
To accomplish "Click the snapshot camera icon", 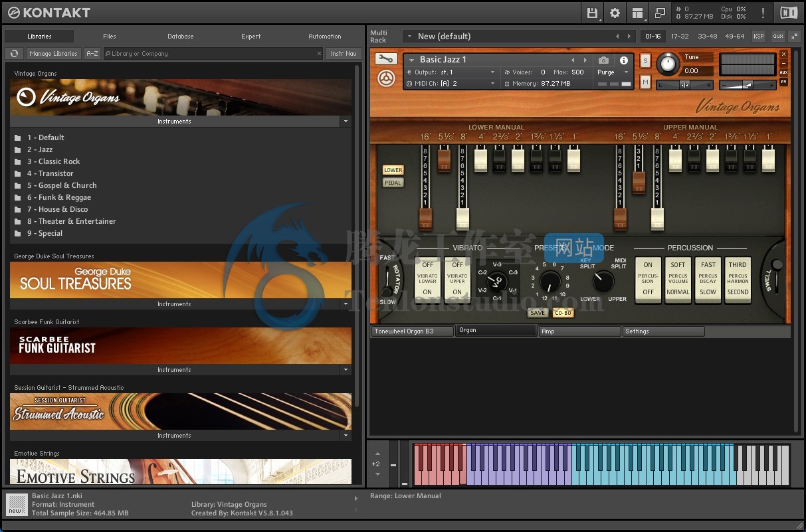I will click(603, 60).
